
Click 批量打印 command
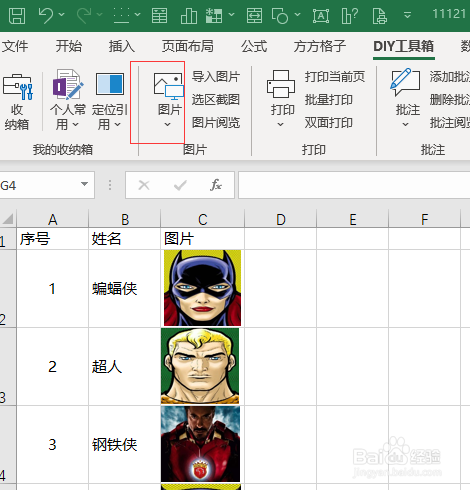(329, 100)
